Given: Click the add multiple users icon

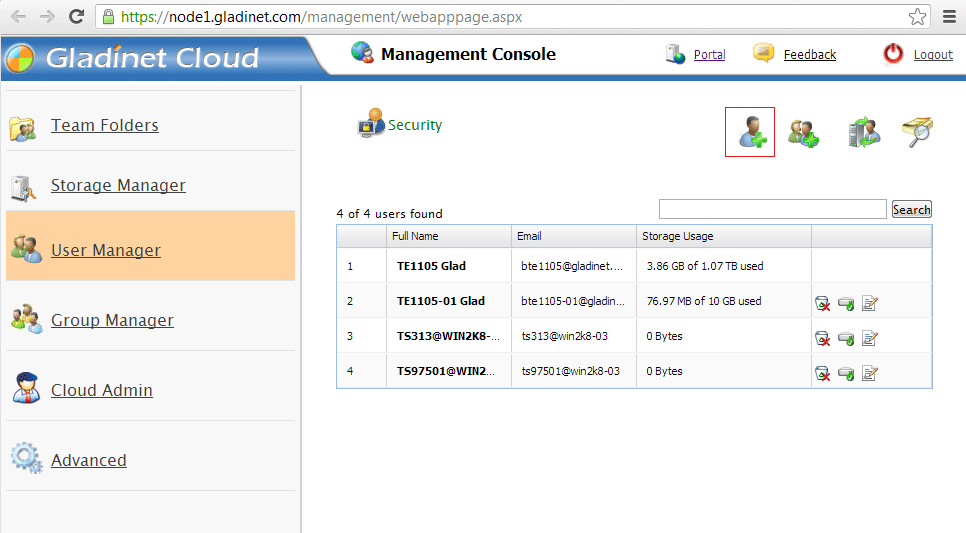Looking at the screenshot, I should [x=804, y=133].
